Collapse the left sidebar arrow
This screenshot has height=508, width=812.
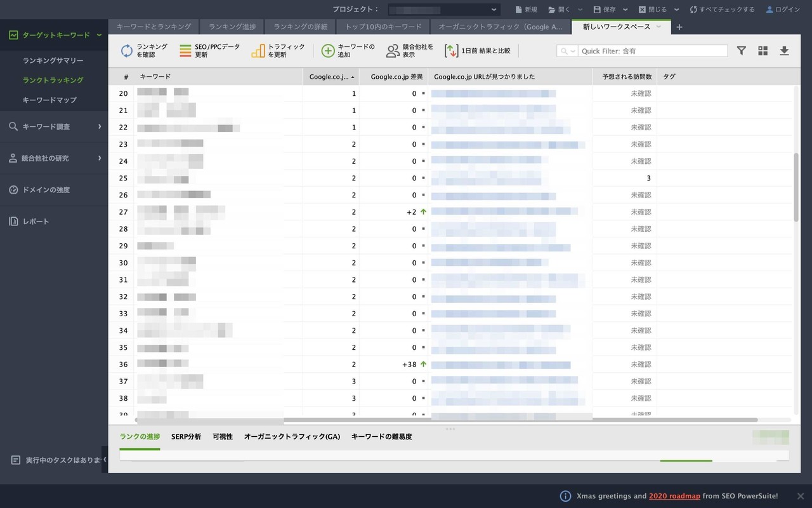[x=105, y=460]
